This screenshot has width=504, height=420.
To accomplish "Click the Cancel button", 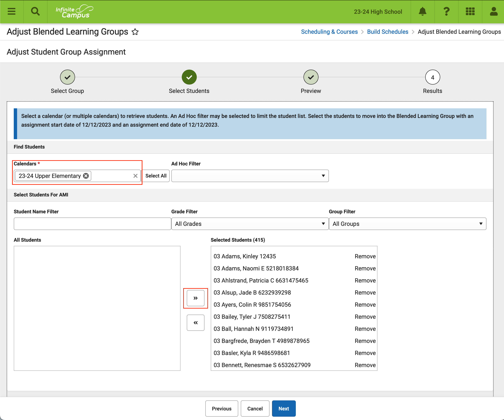I will click(x=255, y=409).
